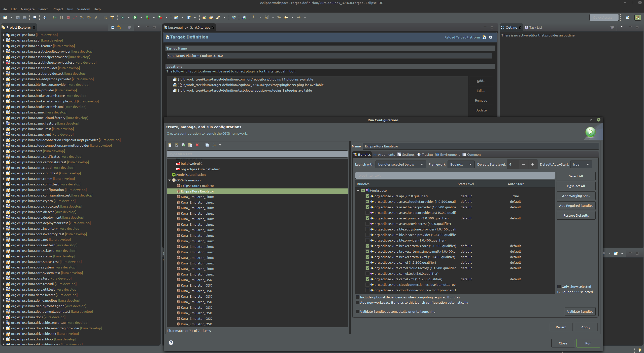Click Duplicate launch configuration icon

(190, 145)
